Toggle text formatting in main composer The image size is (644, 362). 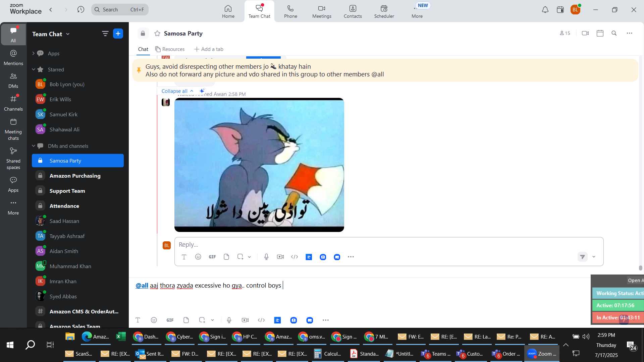138,320
